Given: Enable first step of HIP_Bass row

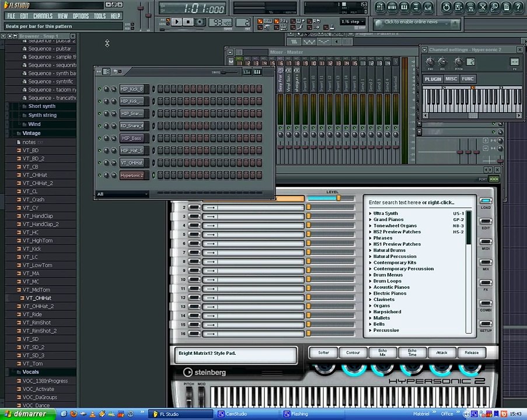Looking at the screenshot, I should click(160, 138).
